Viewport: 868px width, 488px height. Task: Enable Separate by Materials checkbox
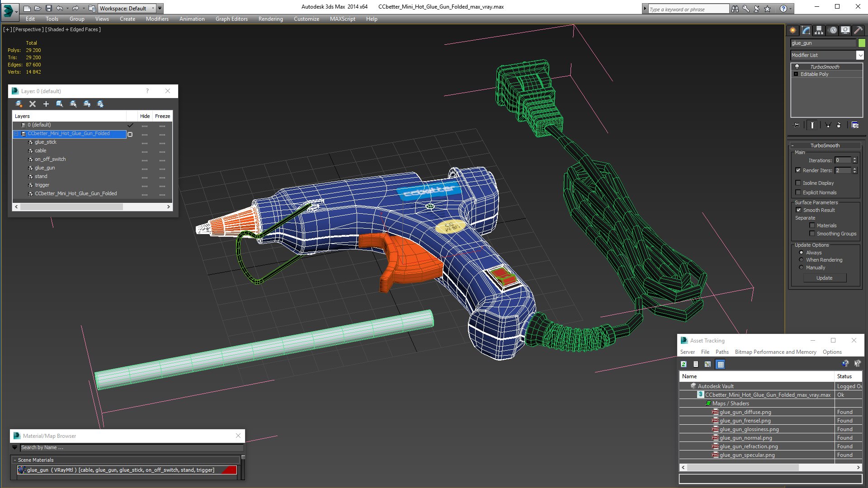point(812,225)
